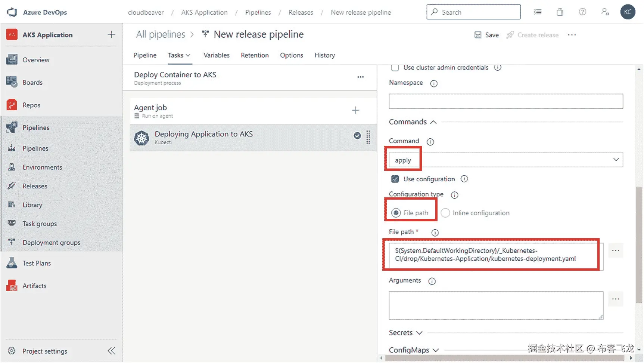The height and width of the screenshot is (363, 644).
Task: Switch to the Options tab
Action: coord(292,55)
